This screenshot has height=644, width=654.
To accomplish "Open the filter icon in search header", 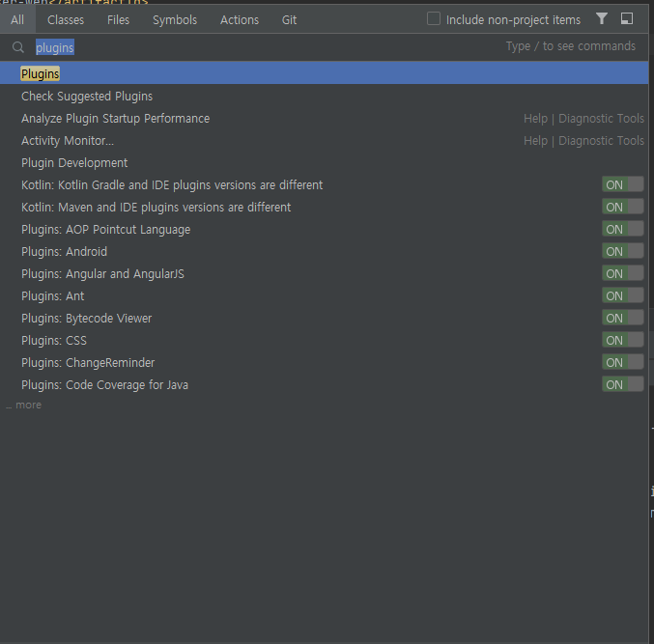I will click(602, 18).
